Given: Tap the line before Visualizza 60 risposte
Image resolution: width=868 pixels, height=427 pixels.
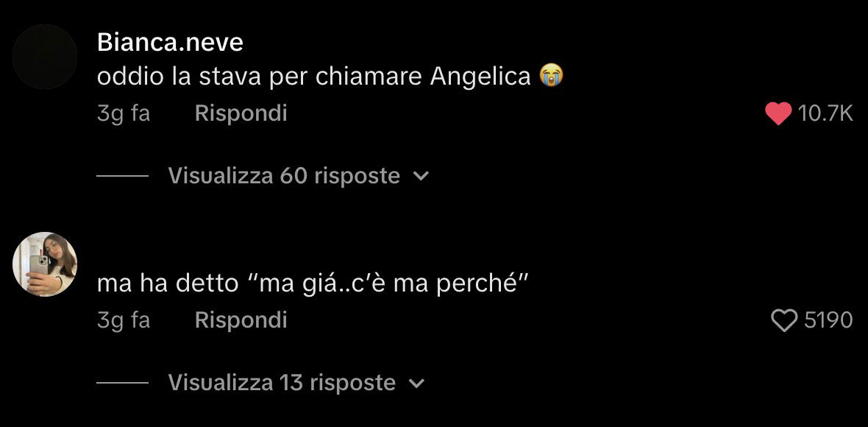Looking at the screenshot, I should pyautogui.click(x=122, y=176).
